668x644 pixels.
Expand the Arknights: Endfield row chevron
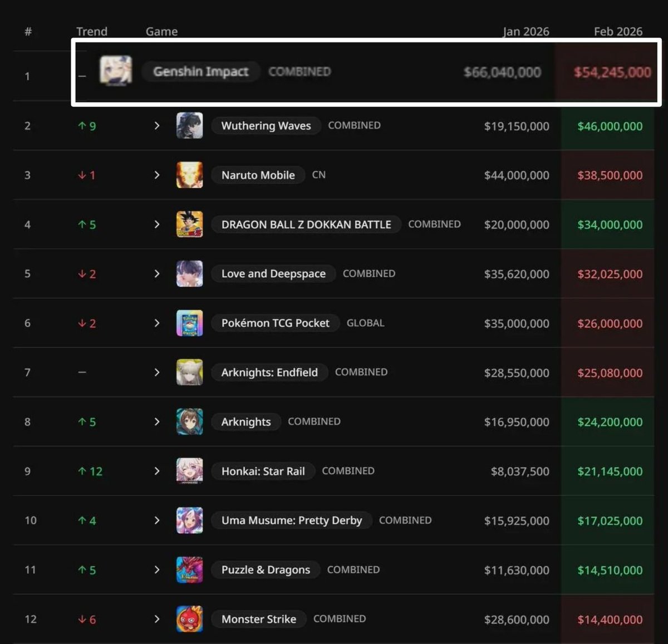pyautogui.click(x=157, y=372)
